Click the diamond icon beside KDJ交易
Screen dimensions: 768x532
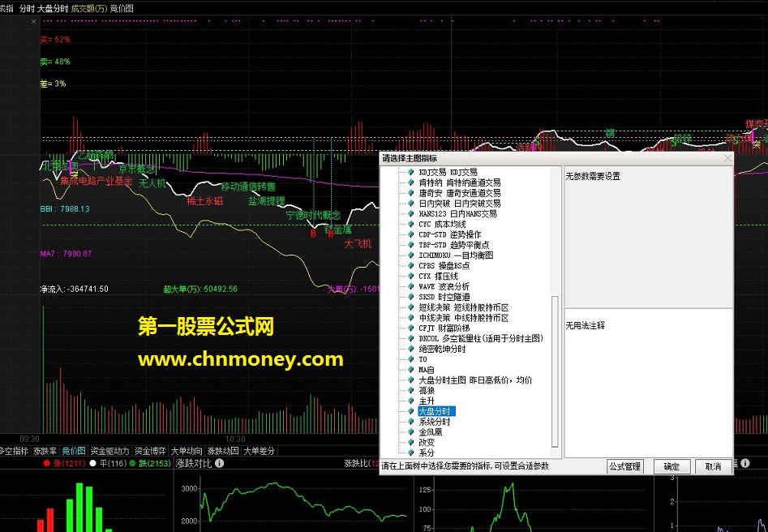coord(411,172)
